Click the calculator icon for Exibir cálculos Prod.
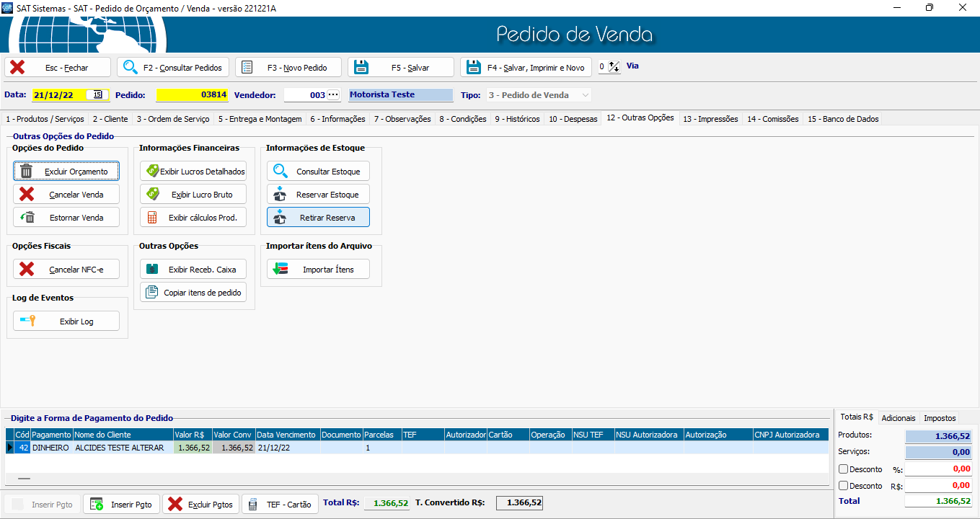This screenshot has height=519, width=980. tap(152, 218)
